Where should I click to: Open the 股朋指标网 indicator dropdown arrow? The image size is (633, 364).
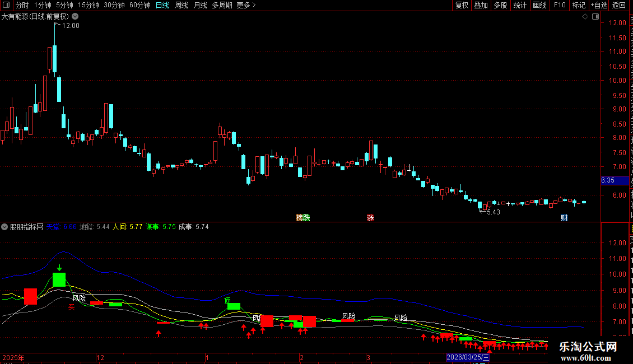click(4, 227)
